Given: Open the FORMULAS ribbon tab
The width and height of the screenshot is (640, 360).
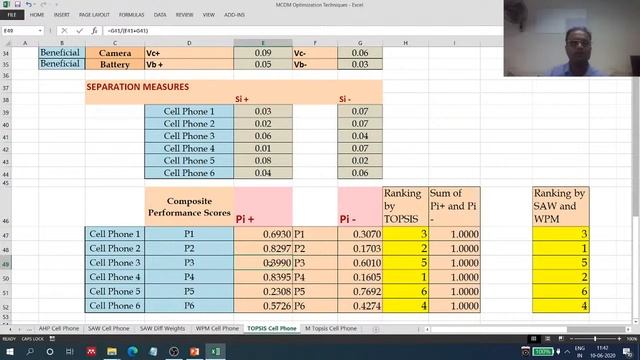Looking at the screenshot, I should (x=131, y=15).
